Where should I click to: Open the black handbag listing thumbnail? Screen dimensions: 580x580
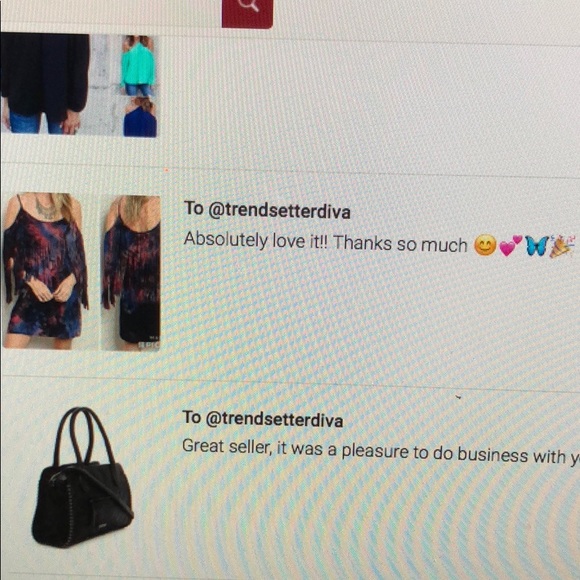click(82, 478)
